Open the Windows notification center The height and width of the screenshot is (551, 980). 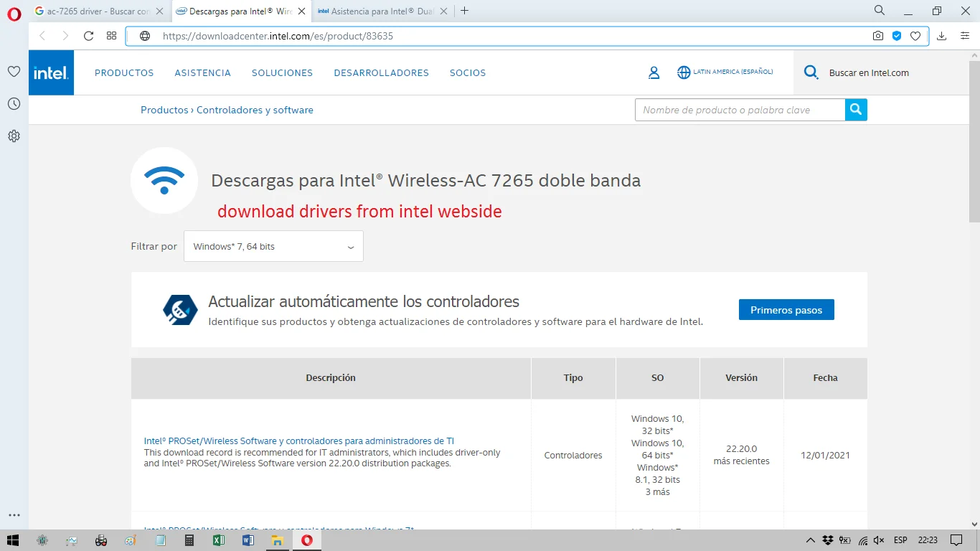pyautogui.click(x=956, y=540)
